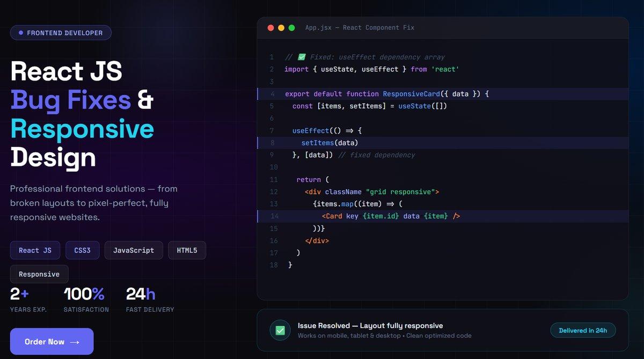
Task: Click the div className grid responsive line
Action: (x=372, y=192)
